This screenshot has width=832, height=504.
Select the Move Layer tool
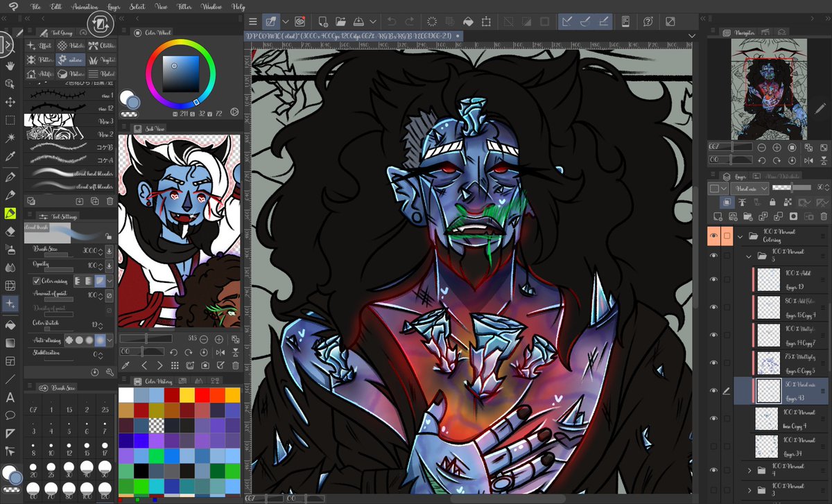tap(10, 102)
